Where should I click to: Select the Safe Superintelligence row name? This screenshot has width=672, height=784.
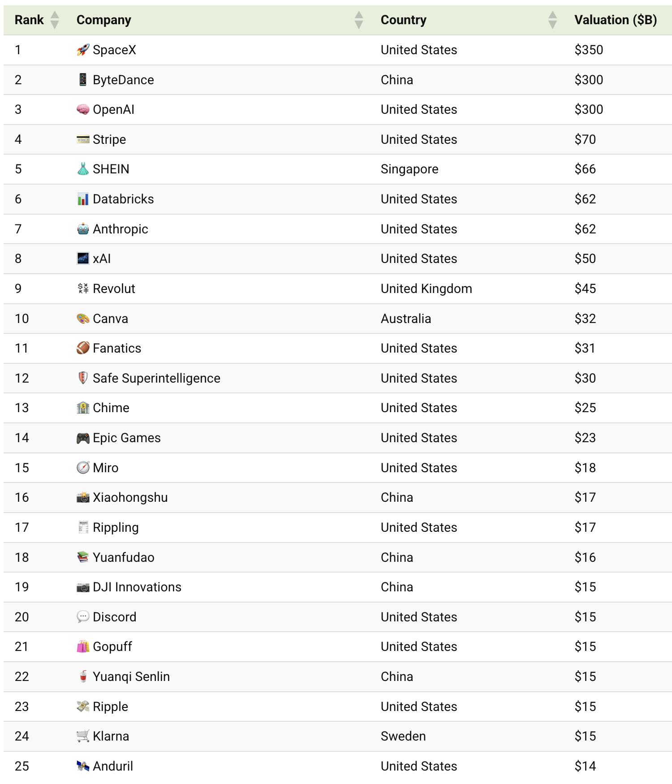[156, 378]
